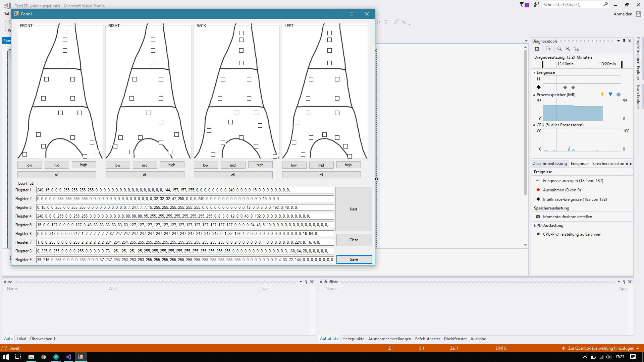Click the blue triangle snapshot legend icon

[x=610, y=95]
